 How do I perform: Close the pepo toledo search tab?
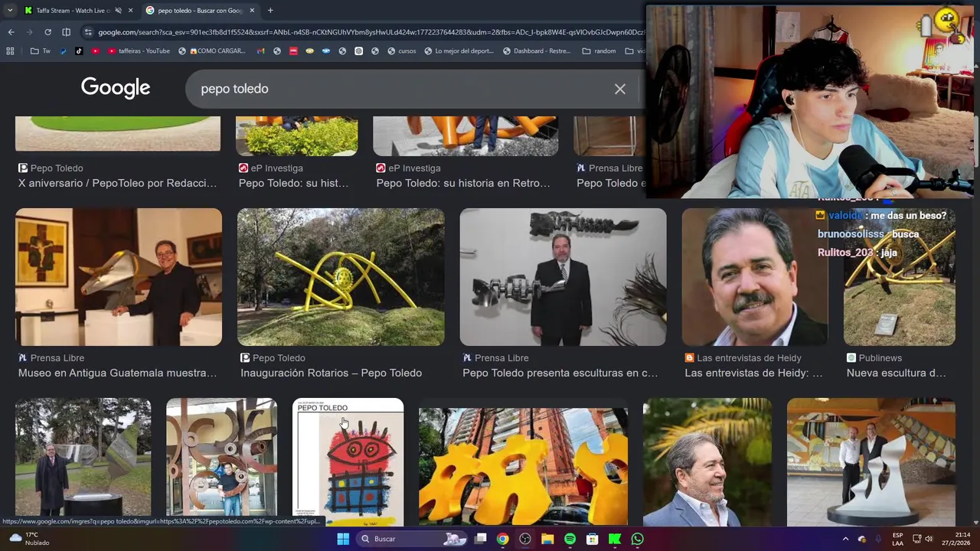pyautogui.click(x=252, y=11)
